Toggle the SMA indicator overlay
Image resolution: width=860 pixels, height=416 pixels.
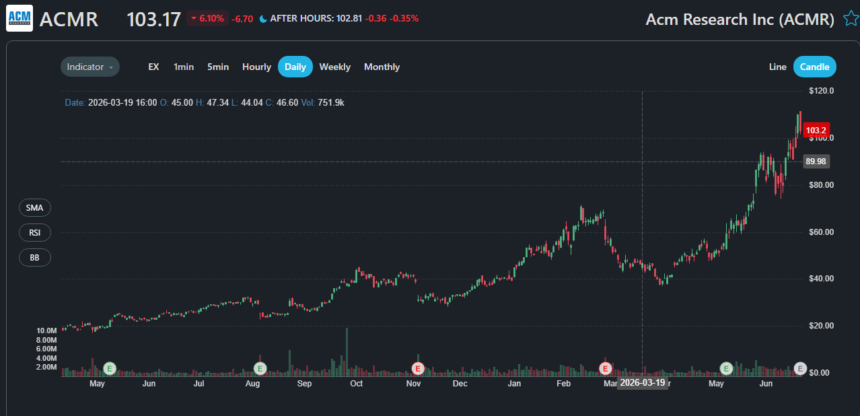point(35,208)
